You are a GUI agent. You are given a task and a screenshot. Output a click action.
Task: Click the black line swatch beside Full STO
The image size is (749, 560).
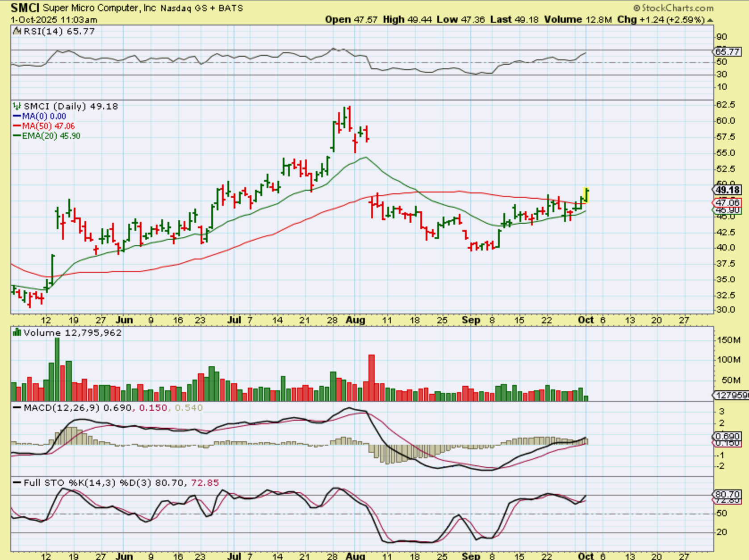pos(17,483)
